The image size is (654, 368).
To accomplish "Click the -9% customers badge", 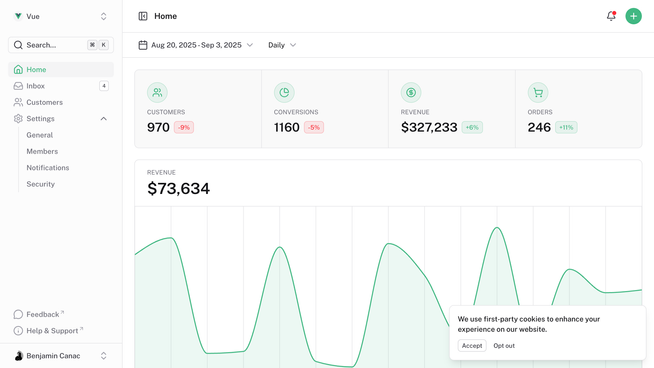I will click(184, 127).
